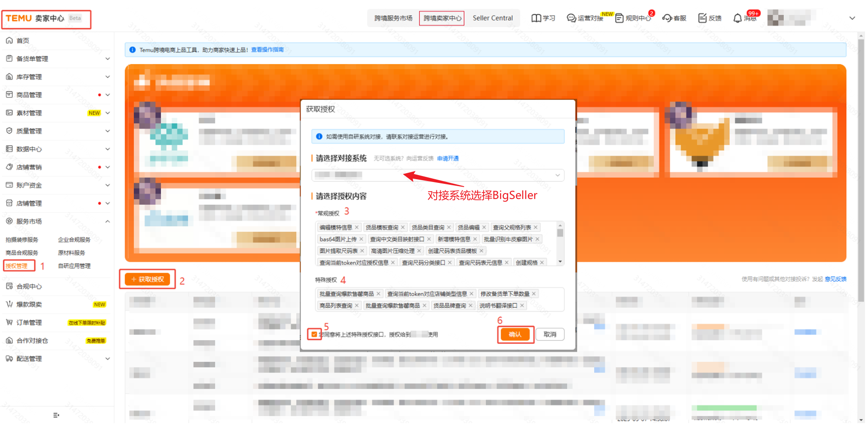Image resolution: width=868 pixels, height=424 pixels.
Task: Click the 配送管理 truck icon
Action: click(x=9, y=358)
